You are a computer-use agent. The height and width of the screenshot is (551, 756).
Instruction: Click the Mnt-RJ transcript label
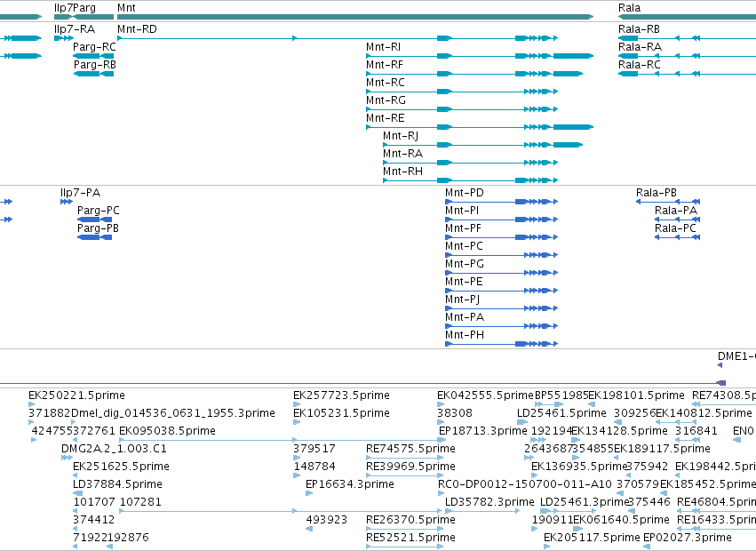point(401,136)
